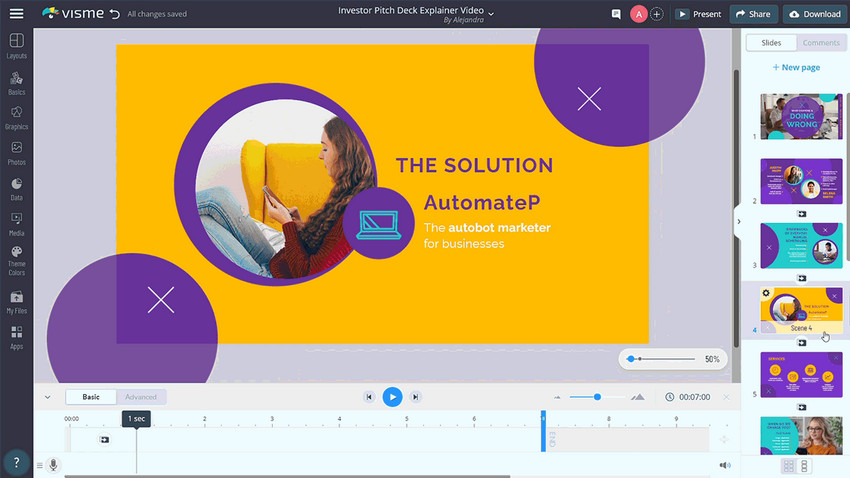This screenshot has height=478, width=850.
Task: Add a new page to slides
Action: tap(796, 68)
